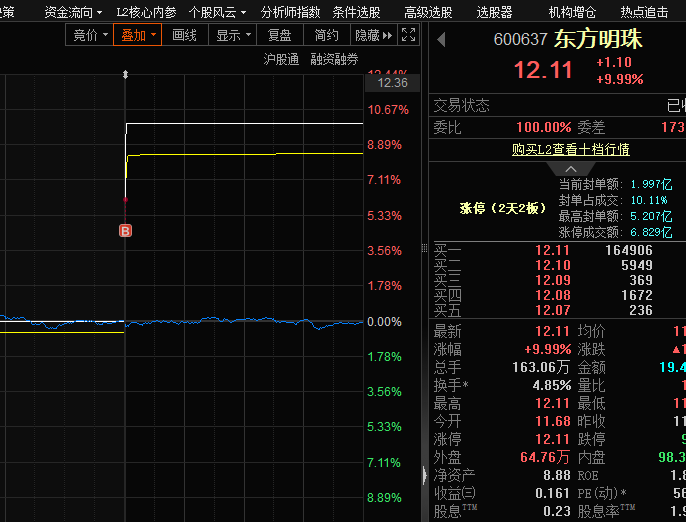Click the 购买L2查看十档行情 link
This screenshot has height=522, width=686.
570,150
